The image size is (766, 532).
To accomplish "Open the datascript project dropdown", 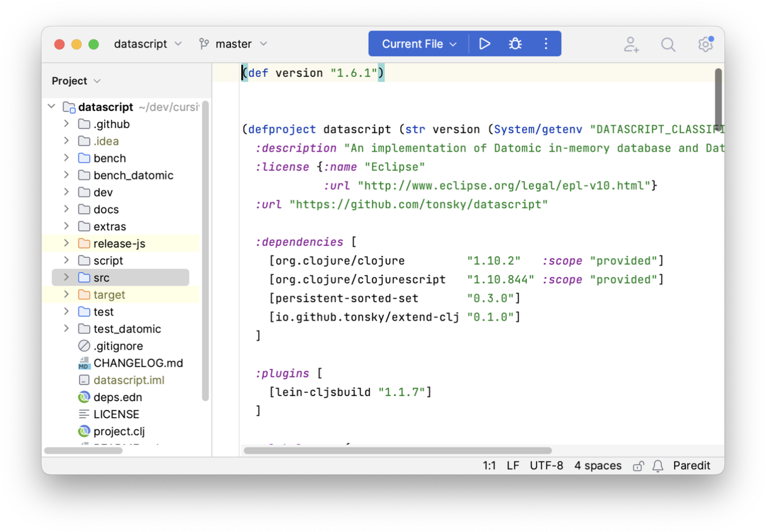I will (x=147, y=44).
